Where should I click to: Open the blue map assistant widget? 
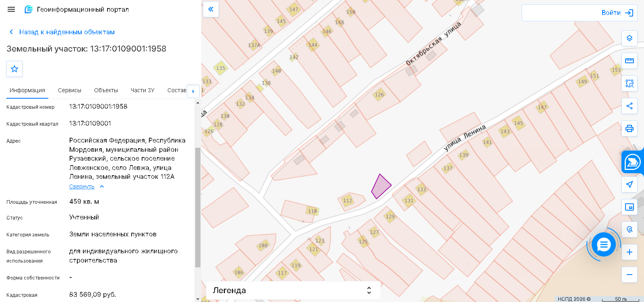(x=632, y=162)
